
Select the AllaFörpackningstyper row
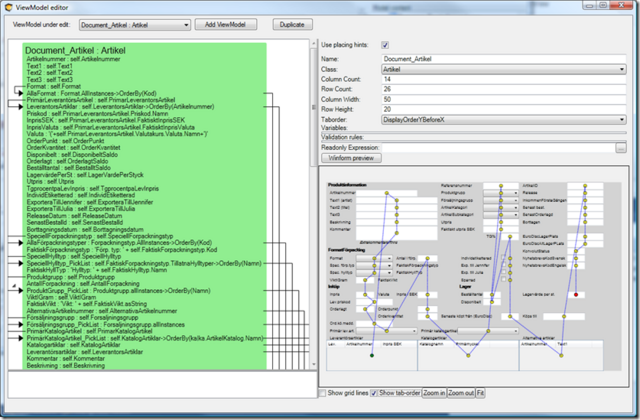[119, 243]
